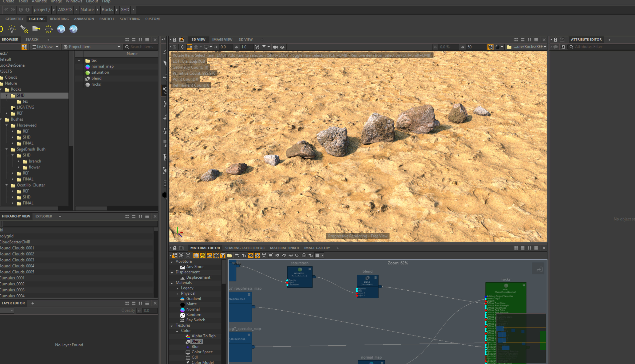Add a distant (directional) light
This screenshot has width=635, height=364.
pyautogui.click(x=36, y=29)
